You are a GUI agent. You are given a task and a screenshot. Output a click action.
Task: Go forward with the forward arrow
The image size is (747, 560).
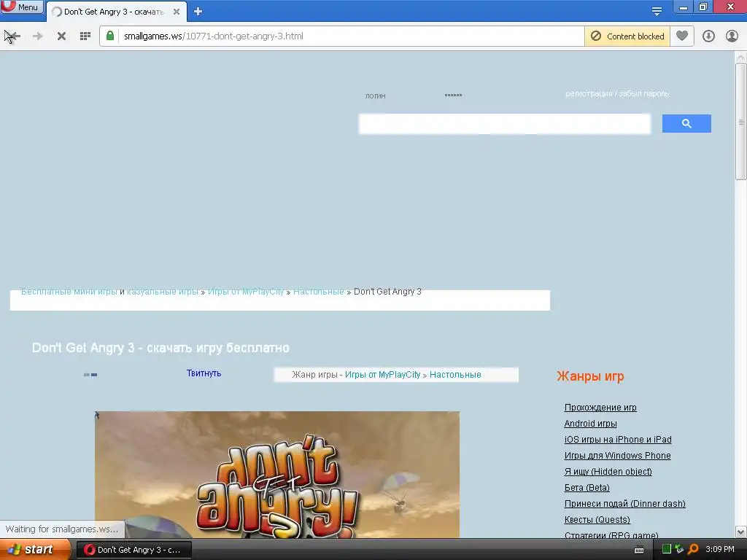38,36
